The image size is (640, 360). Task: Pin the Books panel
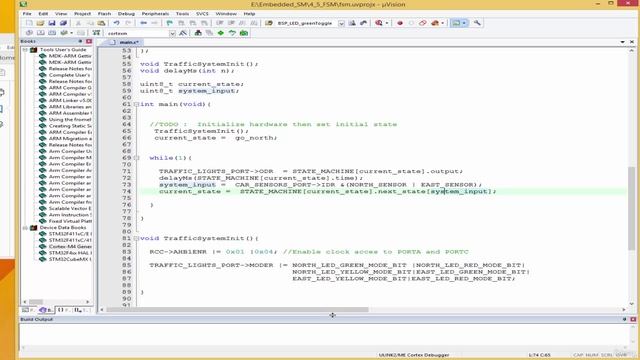coord(80,41)
